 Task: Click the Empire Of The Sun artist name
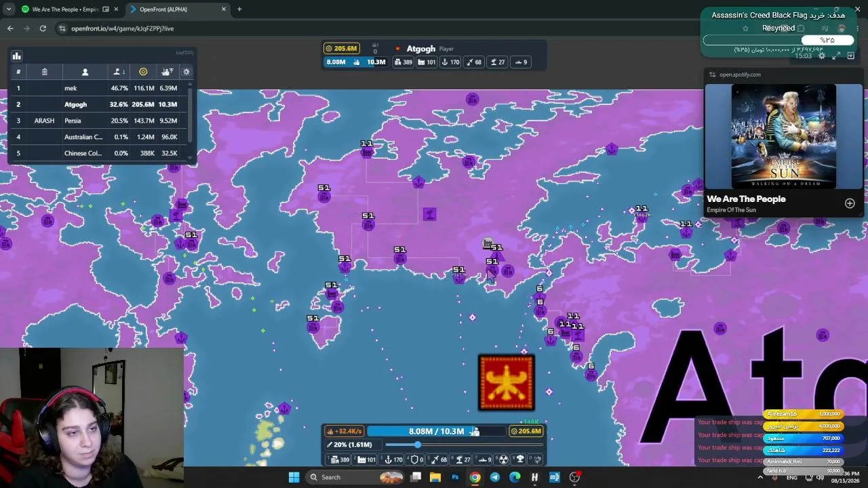(731, 210)
